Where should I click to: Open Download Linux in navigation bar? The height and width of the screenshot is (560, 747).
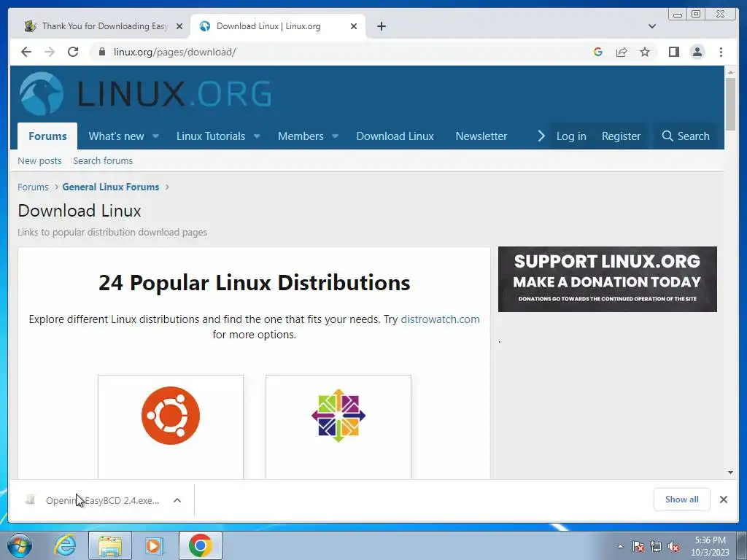(x=395, y=136)
